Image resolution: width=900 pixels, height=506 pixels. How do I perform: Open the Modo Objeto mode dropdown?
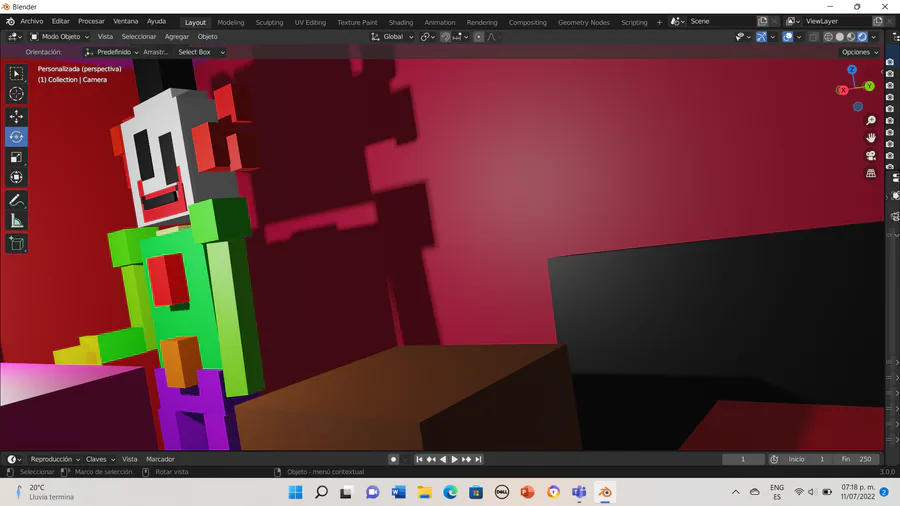60,37
